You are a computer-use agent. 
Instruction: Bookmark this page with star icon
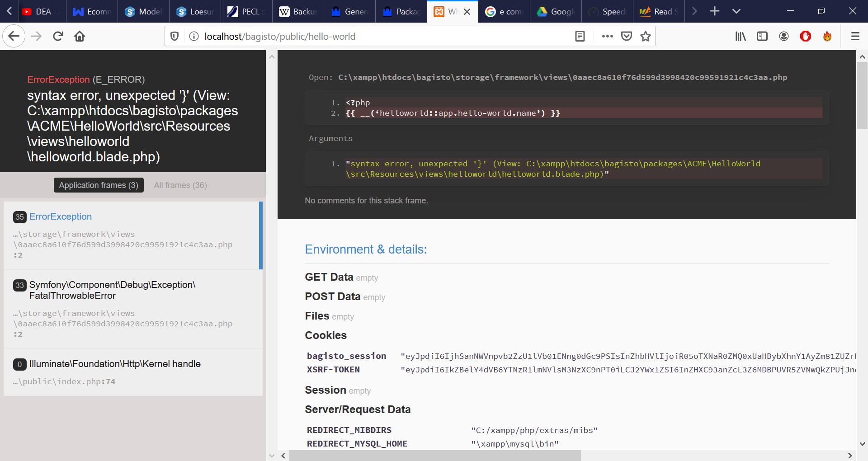[646, 36]
